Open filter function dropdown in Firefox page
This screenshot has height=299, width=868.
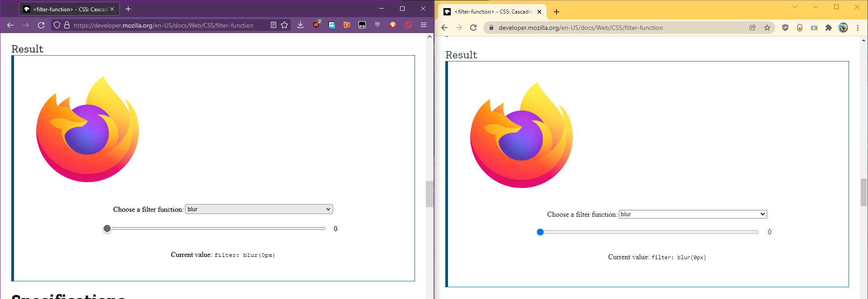tap(259, 209)
